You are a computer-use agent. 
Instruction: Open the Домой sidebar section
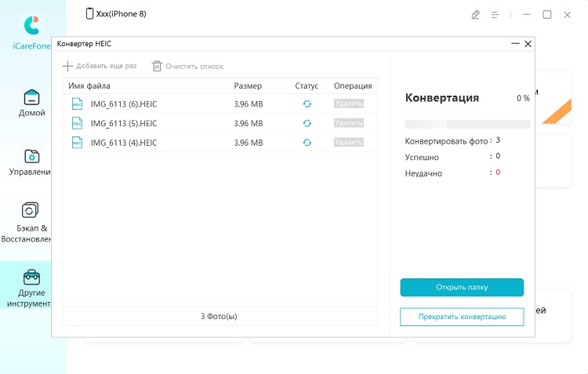click(31, 103)
